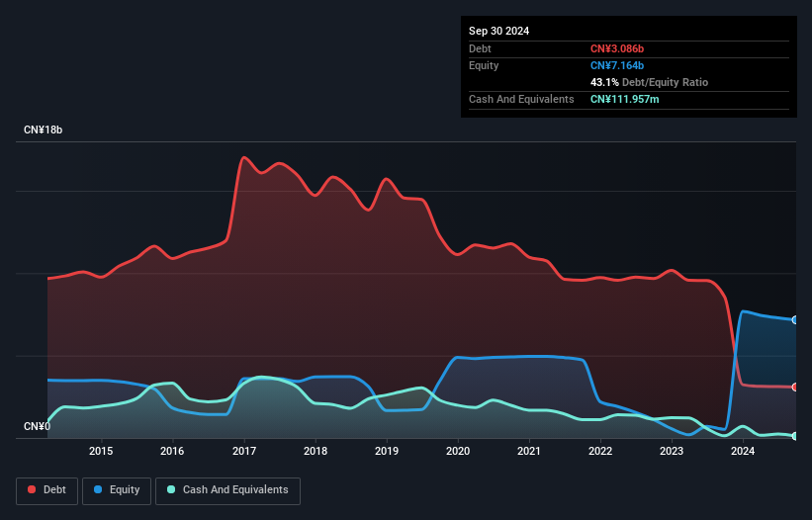The image size is (812, 520).
Task: Click the Debt row label in tooltip
Action: click(x=480, y=48)
